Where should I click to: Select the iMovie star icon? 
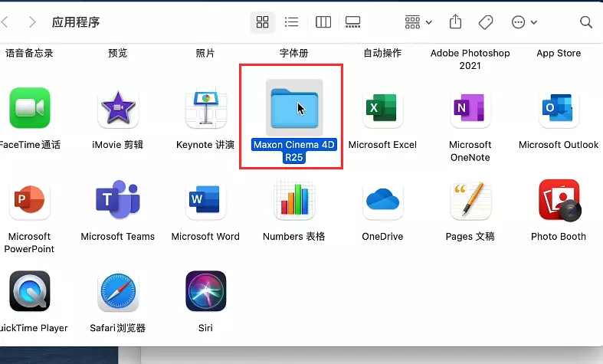(x=118, y=108)
